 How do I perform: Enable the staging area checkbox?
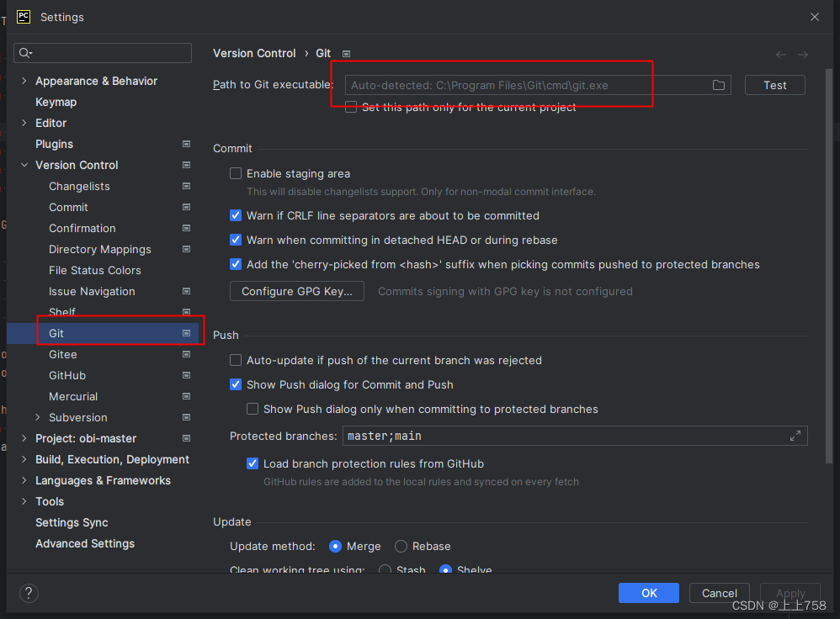pos(236,173)
